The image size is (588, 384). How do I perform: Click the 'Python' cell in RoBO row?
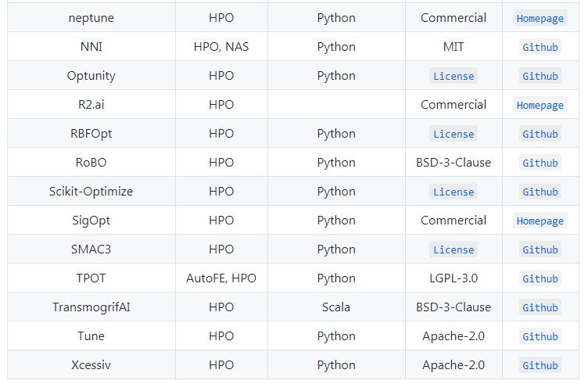[336, 162]
